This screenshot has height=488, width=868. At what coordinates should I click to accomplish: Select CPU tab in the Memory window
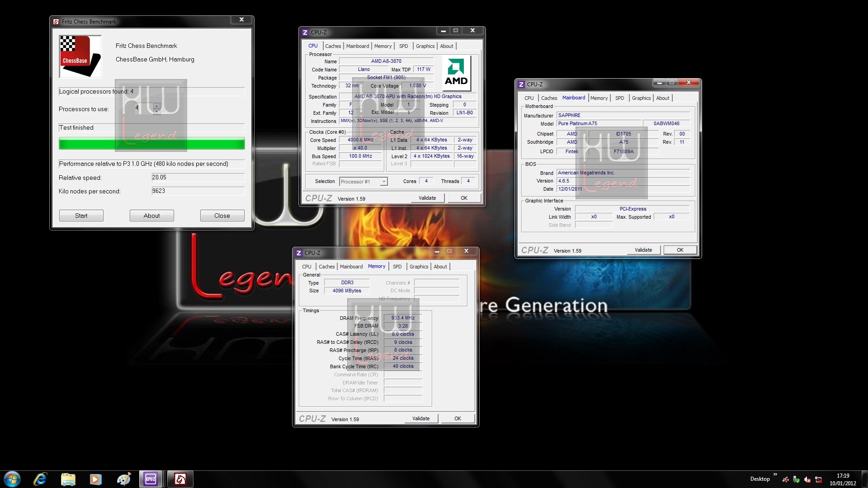point(307,267)
